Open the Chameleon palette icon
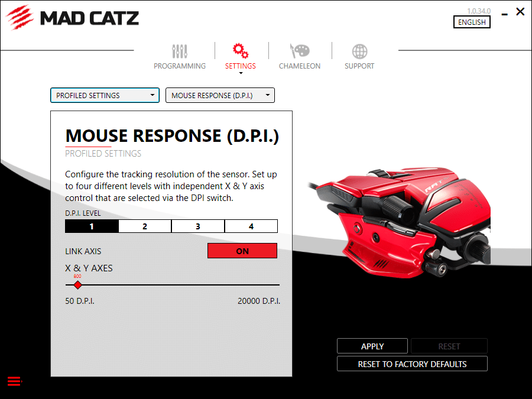This screenshot has width=532, height=399. 299,51
